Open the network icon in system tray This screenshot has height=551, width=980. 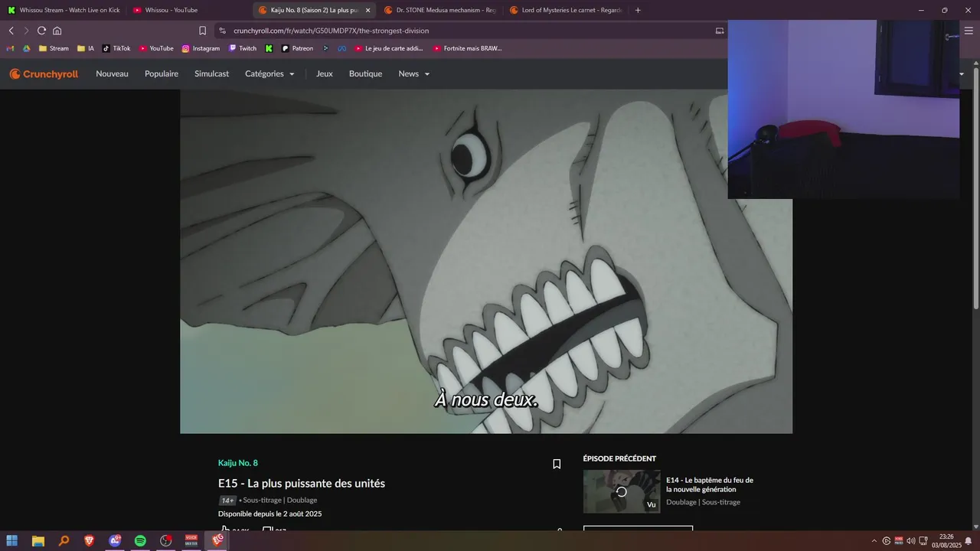click(x=923, y=541)
